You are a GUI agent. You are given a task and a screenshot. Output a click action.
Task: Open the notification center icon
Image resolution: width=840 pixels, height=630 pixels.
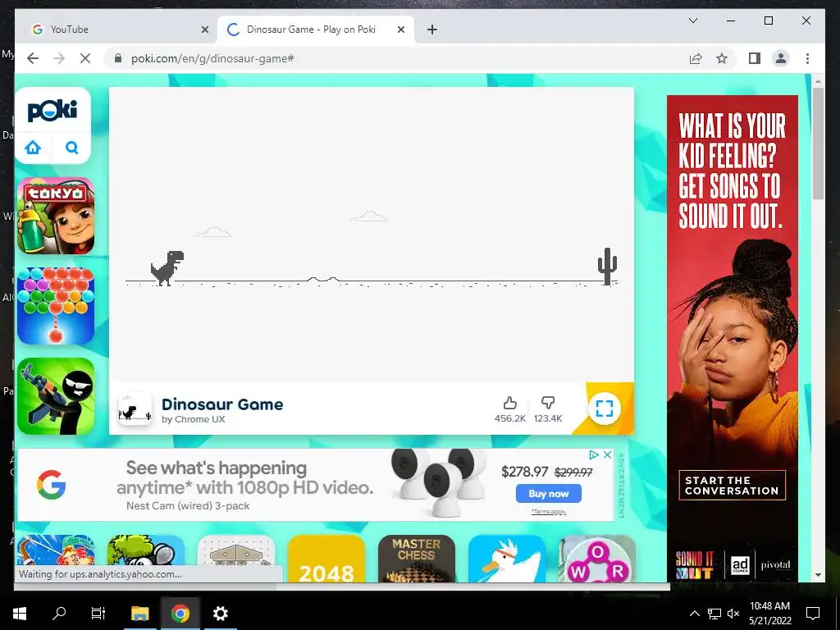813,614
